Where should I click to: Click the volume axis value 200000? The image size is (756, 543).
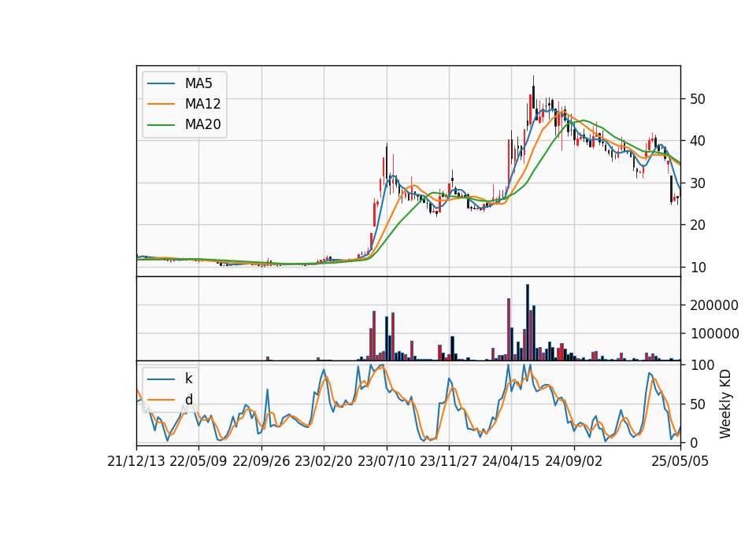pos(714,305)
